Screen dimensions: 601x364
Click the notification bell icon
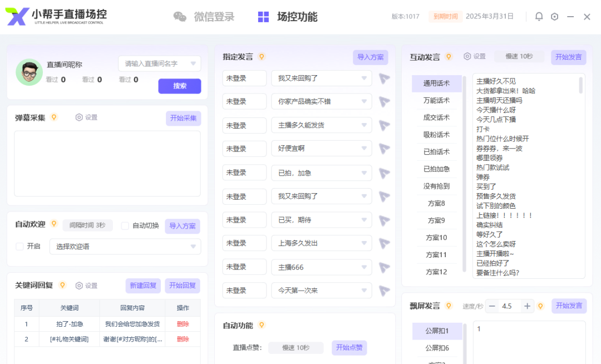tap(538, 17)
